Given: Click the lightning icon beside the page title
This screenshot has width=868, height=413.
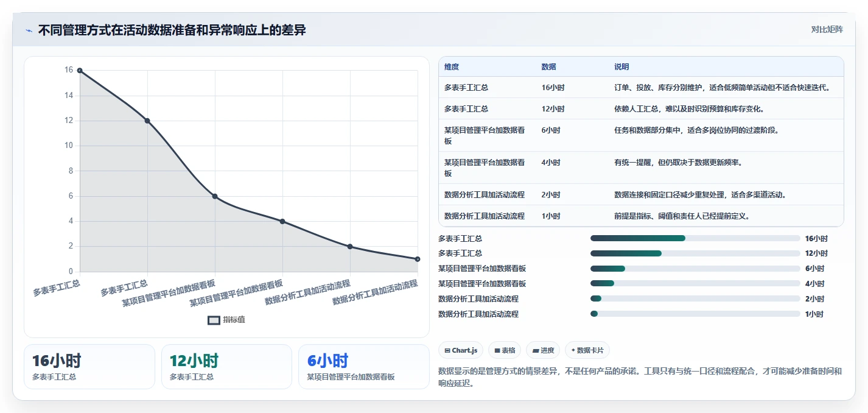Looking at the screenshot, I should pos(29,30).
